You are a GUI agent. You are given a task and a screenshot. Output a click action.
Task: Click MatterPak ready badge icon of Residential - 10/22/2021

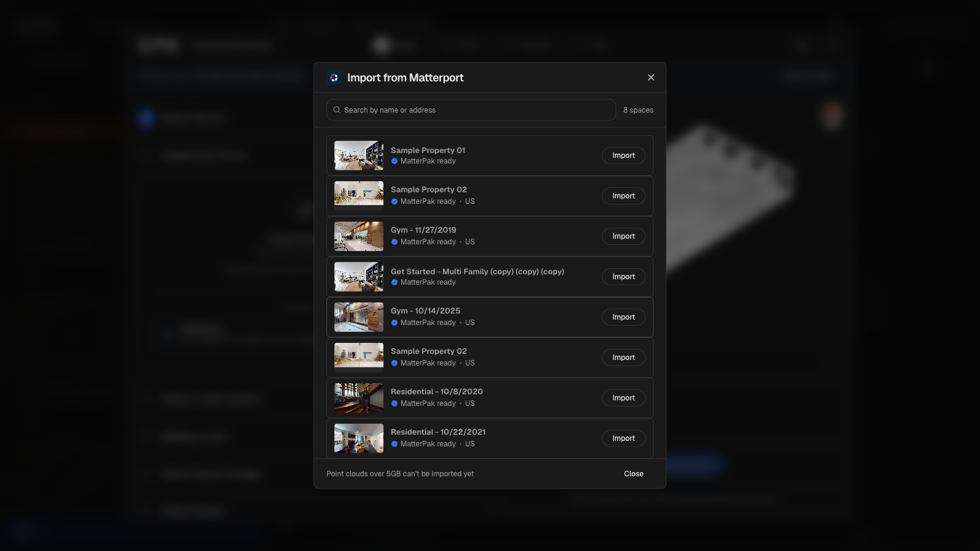pos(394,444)
